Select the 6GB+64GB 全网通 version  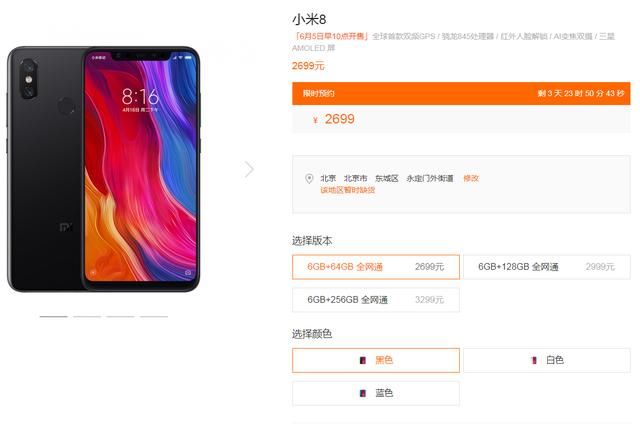pos(376,267)
